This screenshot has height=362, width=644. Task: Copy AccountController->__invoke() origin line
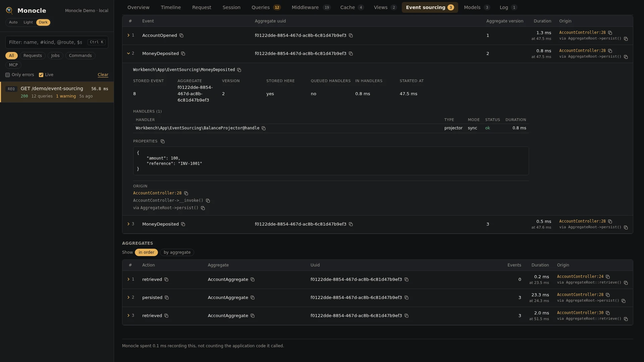[x=208, y=201]
